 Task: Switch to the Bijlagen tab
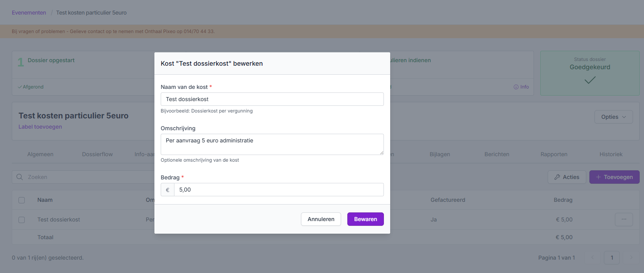pyautogui.click(x=440, y=154)
